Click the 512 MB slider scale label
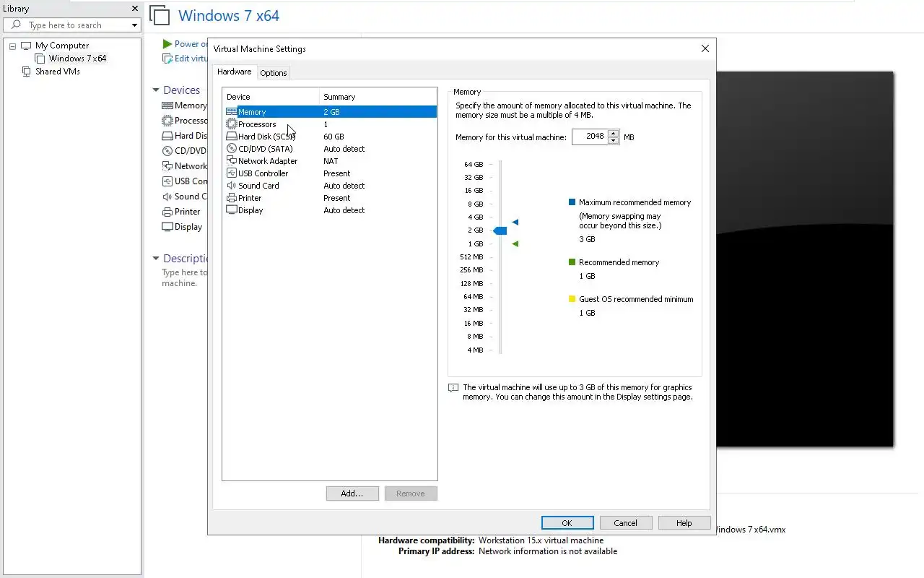Image resolution: width=924 pixels, height=578 pixels. [x=471, y=257]
